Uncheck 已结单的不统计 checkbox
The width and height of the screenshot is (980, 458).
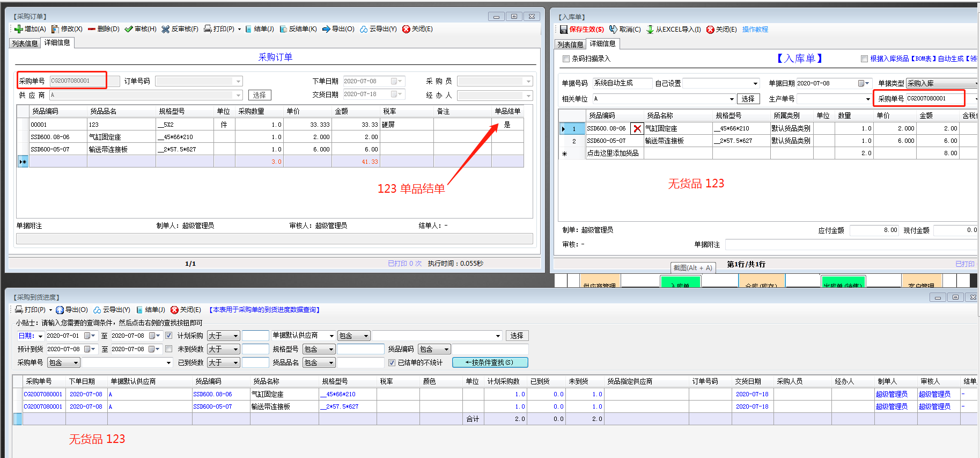[x=392, y=362]
